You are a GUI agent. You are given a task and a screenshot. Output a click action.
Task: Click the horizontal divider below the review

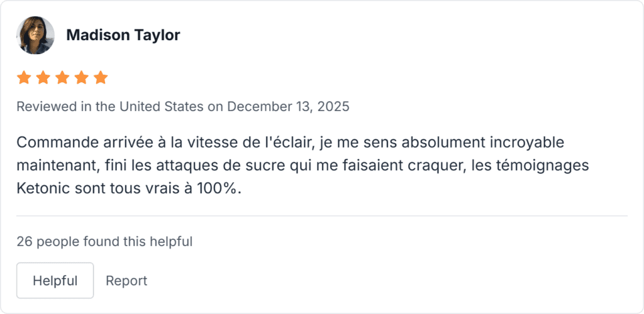click(x=322, y=216)
